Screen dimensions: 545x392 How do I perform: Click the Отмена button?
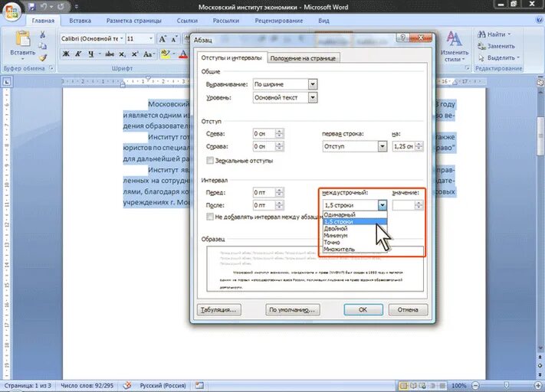point(408,309)
